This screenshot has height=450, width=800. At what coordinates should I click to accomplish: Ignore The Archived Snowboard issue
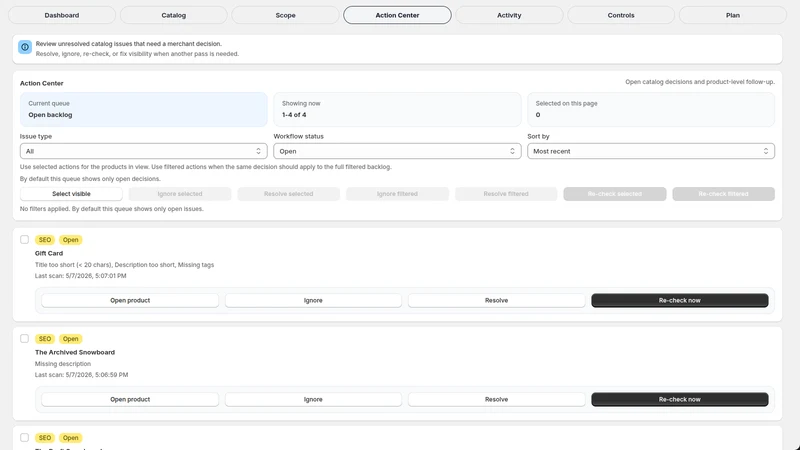[313, 399]
